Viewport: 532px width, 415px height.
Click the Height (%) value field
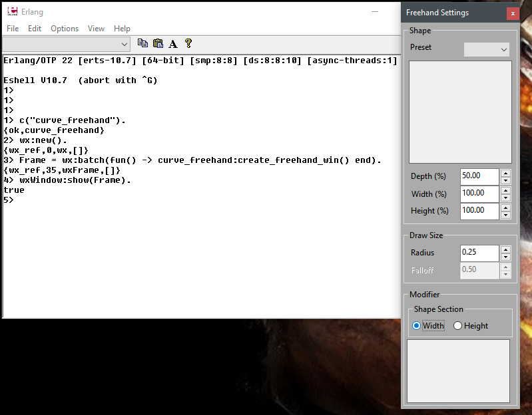(479, 211)
